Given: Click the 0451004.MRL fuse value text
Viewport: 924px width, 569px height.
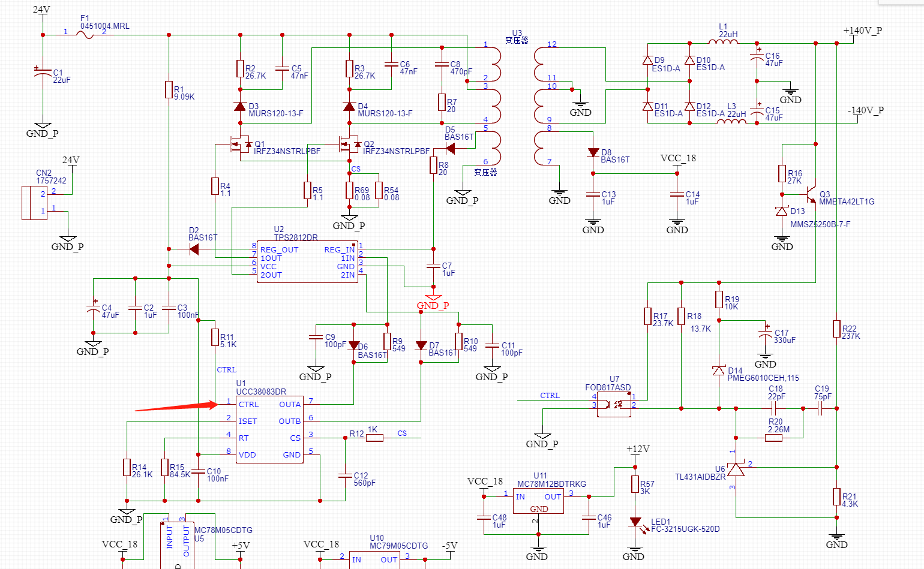Looking at the screenshot, I should click(105, 26).
